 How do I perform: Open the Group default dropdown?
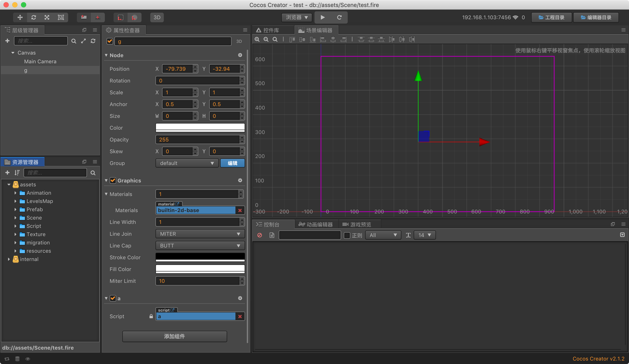point(187,163)
